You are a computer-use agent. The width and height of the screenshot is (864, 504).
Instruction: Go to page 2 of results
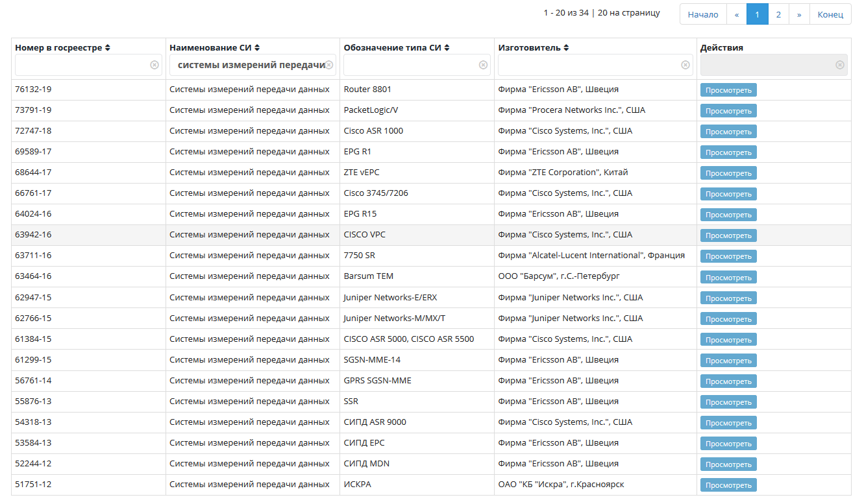pyautogui.click(x=778, y=14)
